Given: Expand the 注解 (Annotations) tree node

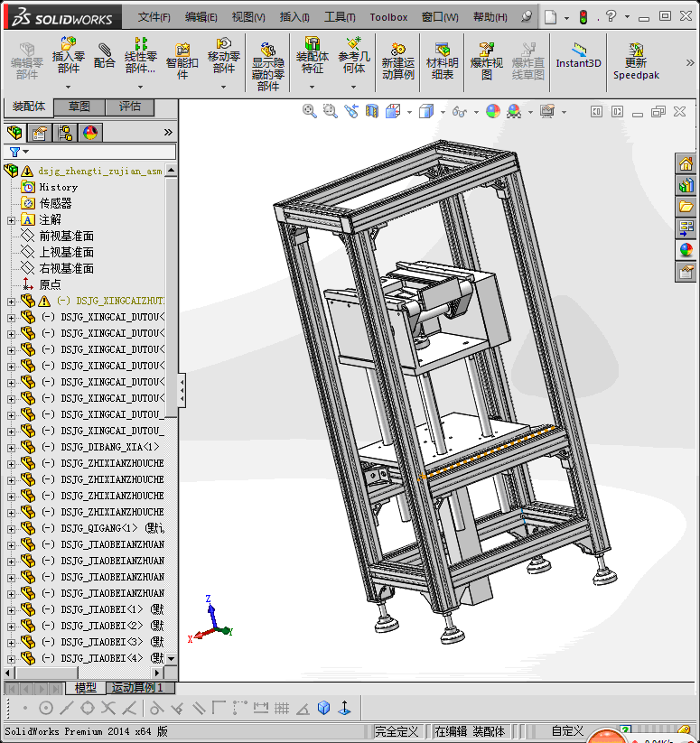Looking at the screenshot, I should (11, 220).
